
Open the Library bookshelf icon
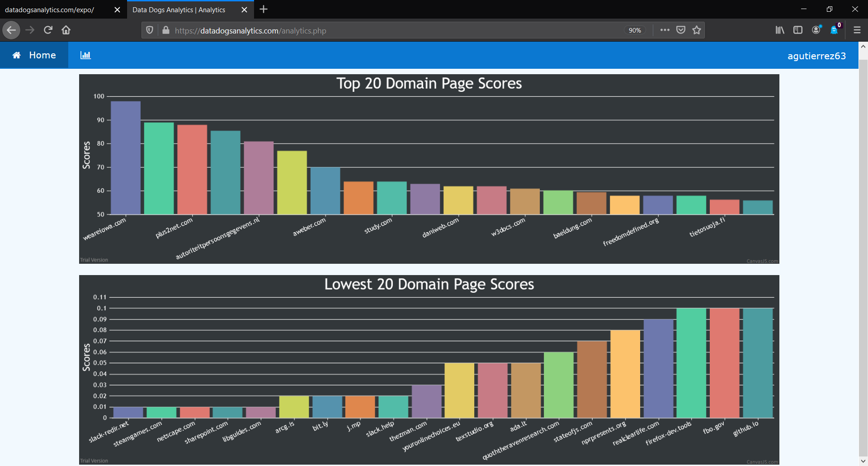(780, 30)
